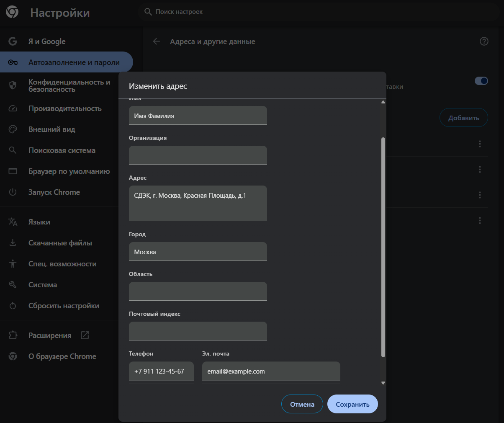Click the Город field containing Москва
The image size is (504, 423).
point(198,251)
